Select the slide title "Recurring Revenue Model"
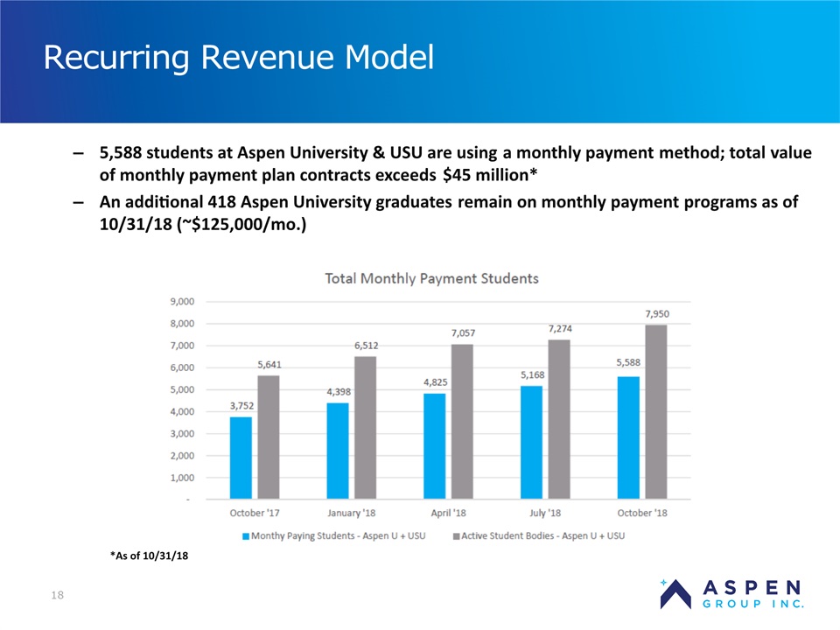Image resolution: width=840 pixels, height=630 pixels. (238, 57)
